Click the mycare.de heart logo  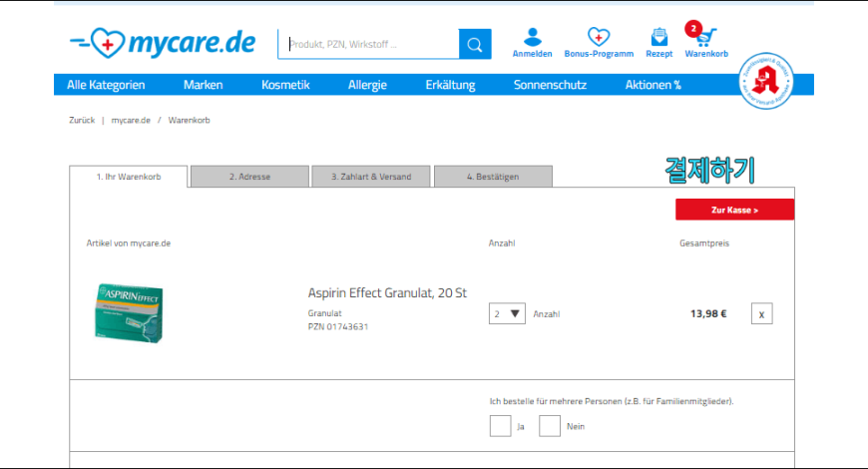tap(163, 43)
